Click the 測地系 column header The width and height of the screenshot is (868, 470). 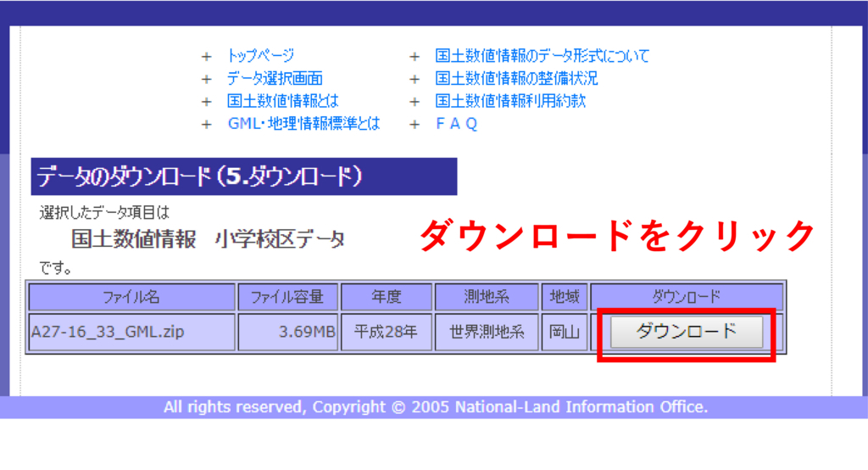pos(487,297)
